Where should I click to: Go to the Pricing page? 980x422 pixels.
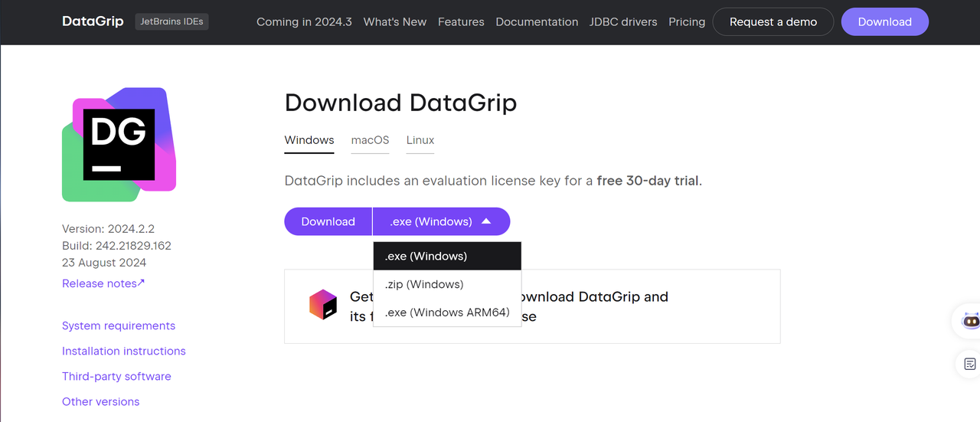(x=687, y=21)
